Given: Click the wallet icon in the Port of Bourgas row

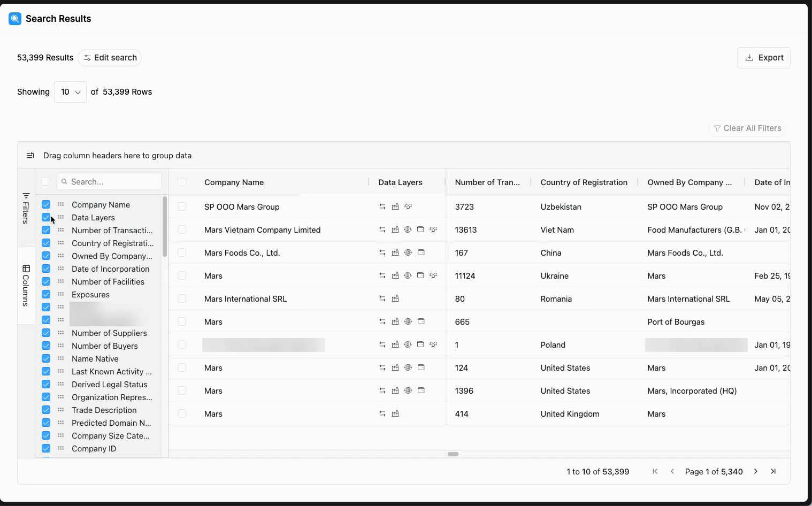Looking at the screenshot, I should (421, 321).
